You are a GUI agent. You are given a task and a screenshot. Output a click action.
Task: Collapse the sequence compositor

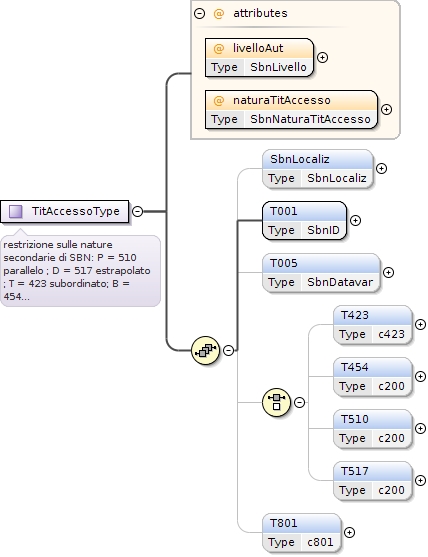[229, 350]
